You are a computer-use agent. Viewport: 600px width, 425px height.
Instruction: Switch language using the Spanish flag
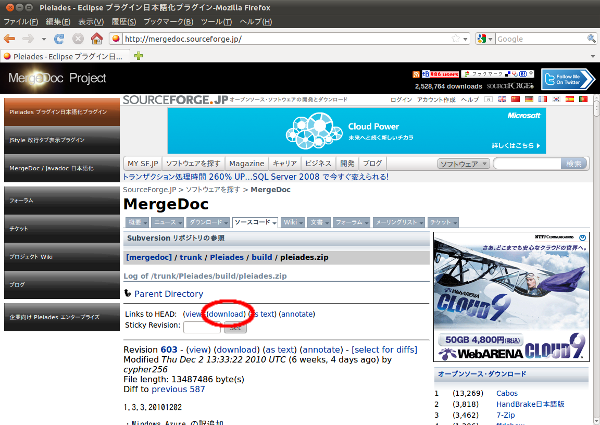coord(570,99)
